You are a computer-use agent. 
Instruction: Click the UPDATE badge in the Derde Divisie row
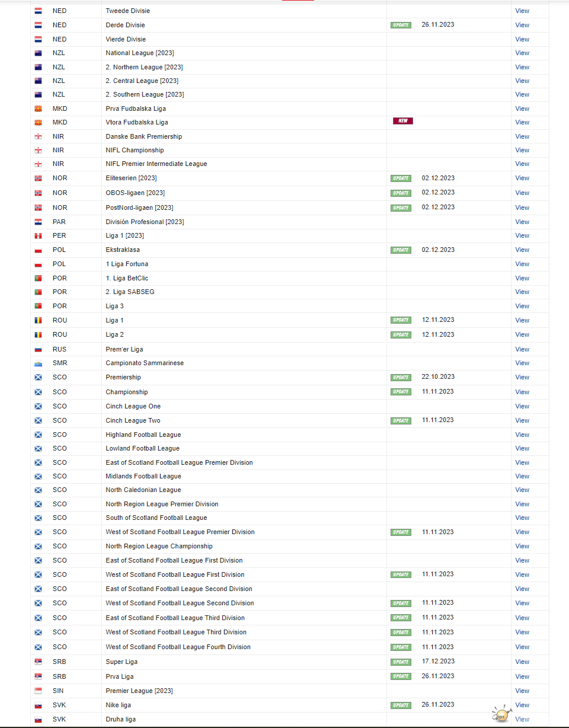(401, 25)
